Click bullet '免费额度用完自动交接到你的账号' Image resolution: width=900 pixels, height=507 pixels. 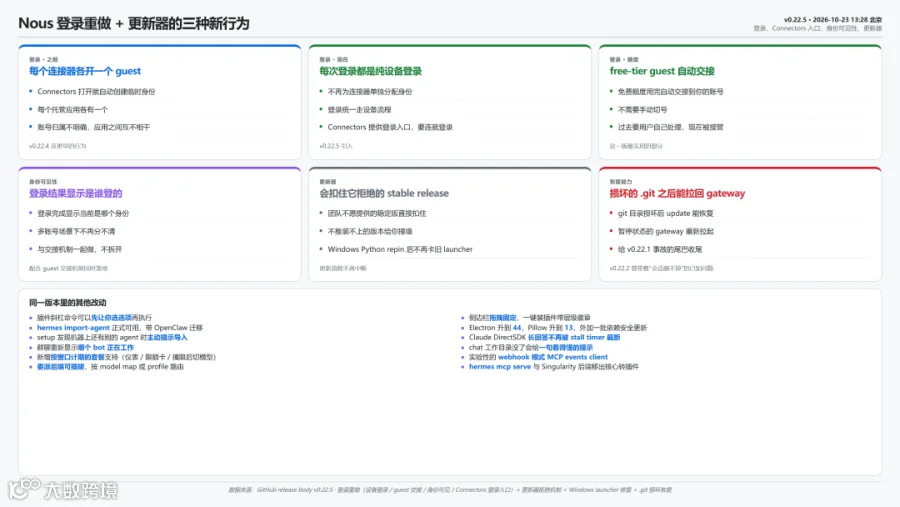tap(670, 91)
